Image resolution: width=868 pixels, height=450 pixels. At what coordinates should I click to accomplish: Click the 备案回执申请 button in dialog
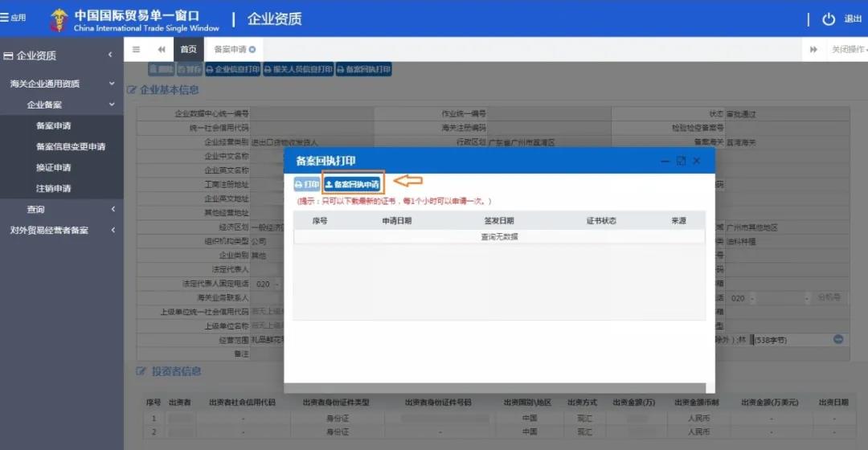(352, 185)
